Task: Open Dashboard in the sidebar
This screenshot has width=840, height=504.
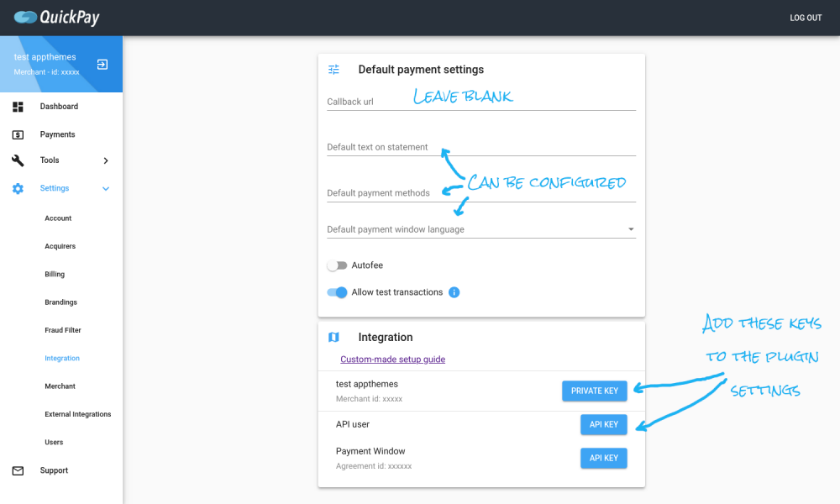Action: 59,107
